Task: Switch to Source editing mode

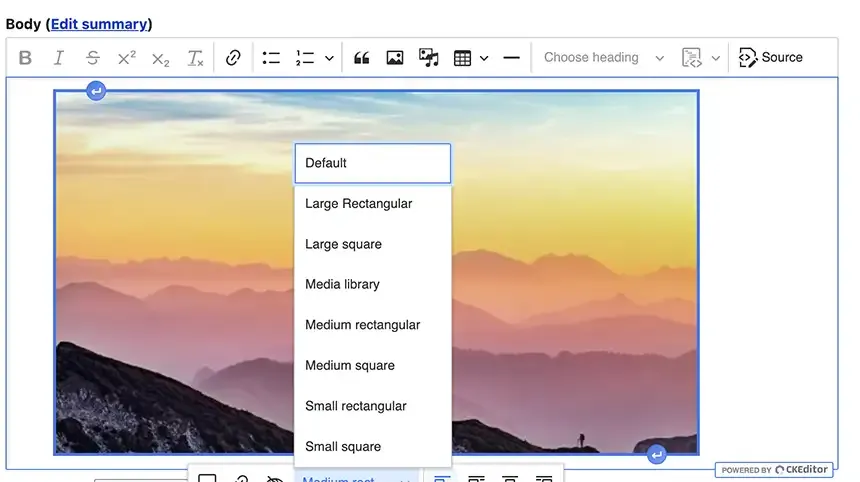Action: (771, 58)
